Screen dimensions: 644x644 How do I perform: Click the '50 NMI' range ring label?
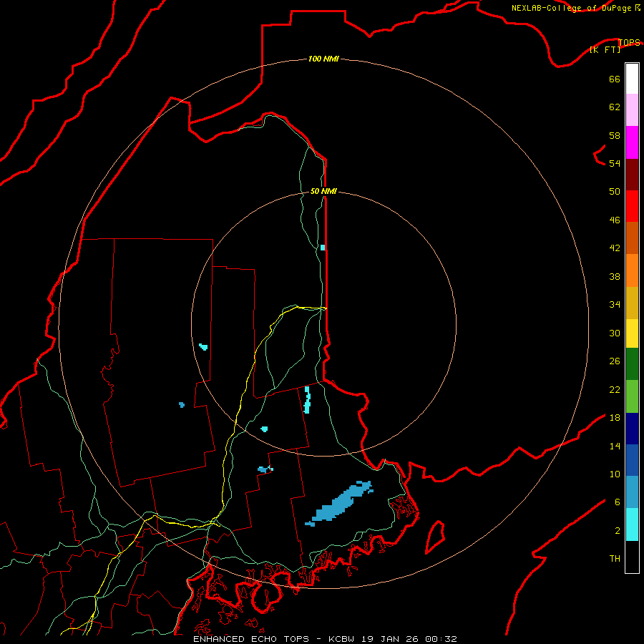click(x=323, y=191)
